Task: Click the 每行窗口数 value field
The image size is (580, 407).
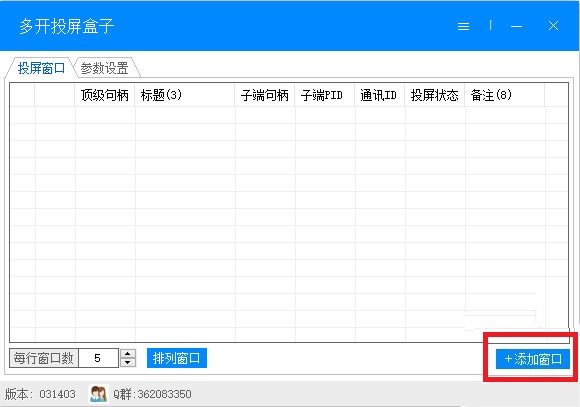Action: (x=98, y=358)
